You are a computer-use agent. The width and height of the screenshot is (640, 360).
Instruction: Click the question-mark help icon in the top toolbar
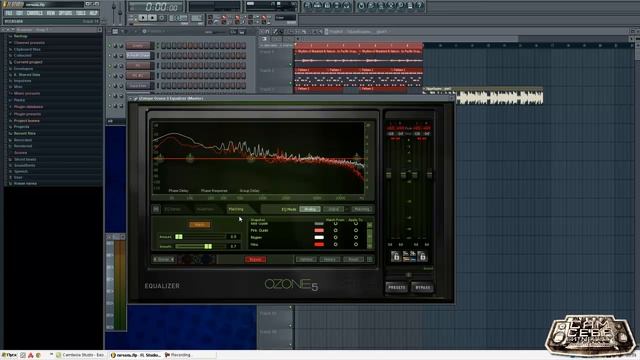[x=419, y=6]
